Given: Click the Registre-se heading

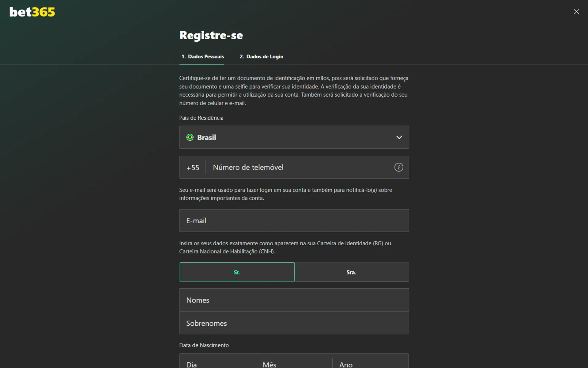Looking at the screenshot, I should pyautogui.click(x=211, y=35).
